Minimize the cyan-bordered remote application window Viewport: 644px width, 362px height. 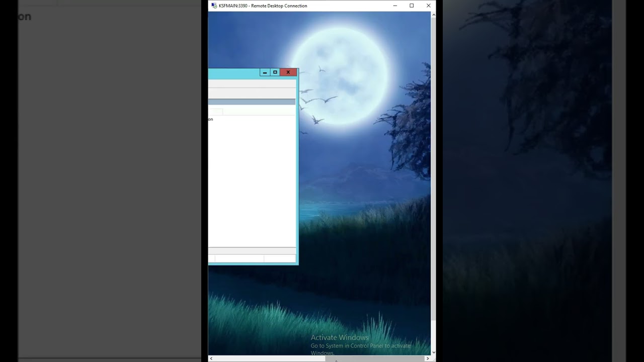(x=265, y=72)
